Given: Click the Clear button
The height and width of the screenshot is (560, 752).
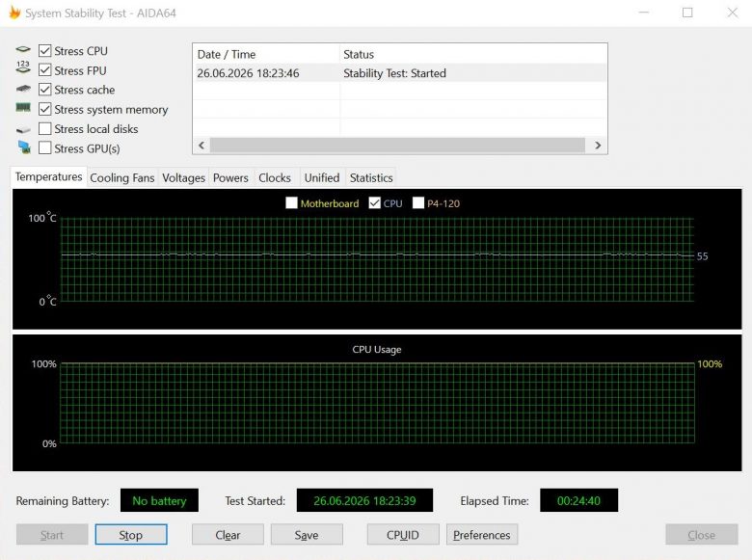Looking at the screenshot, I should click(x=228, y=535).
